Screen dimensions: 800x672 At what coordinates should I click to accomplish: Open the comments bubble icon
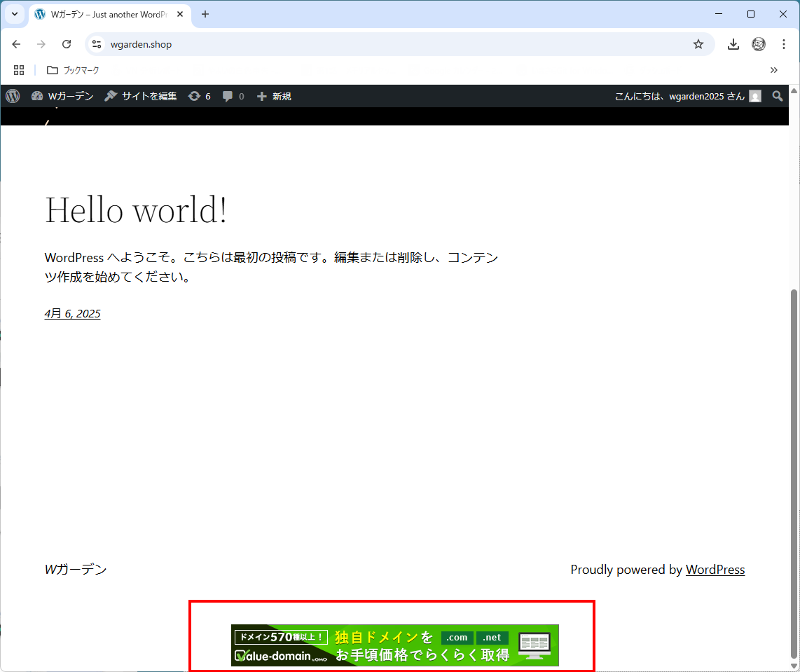pos(233,96)
